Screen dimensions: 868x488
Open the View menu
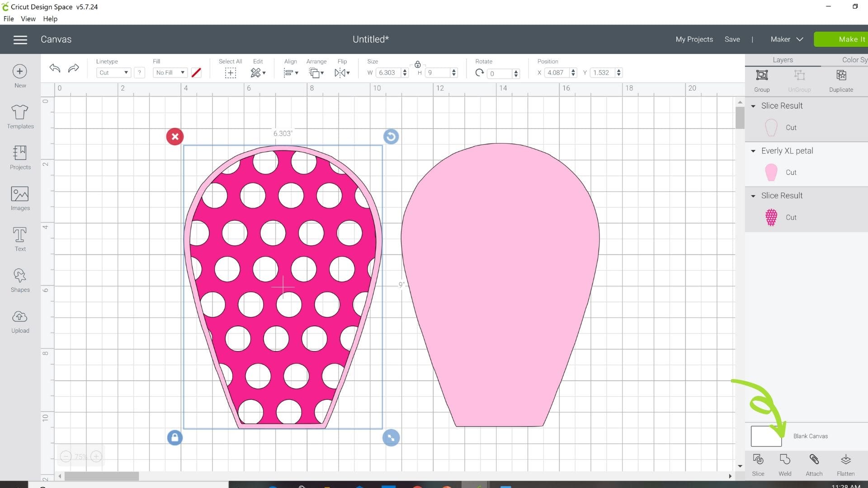point(28,19)
